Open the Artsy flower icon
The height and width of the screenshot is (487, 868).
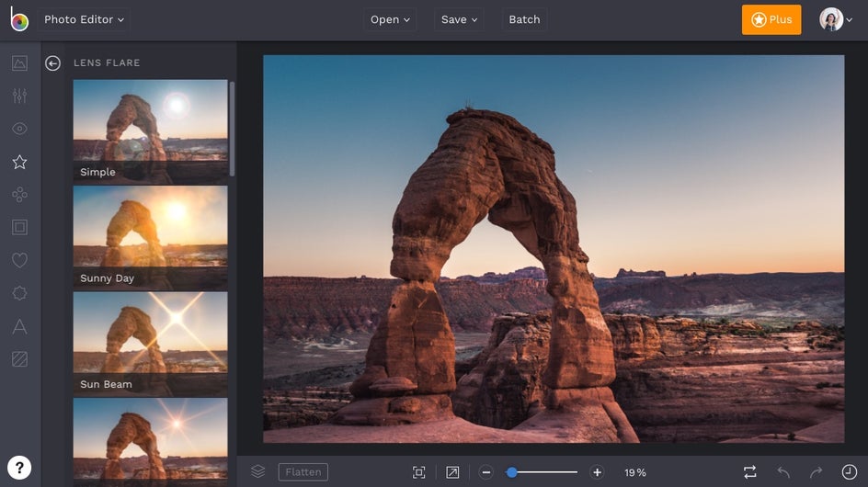coord(19,194)
